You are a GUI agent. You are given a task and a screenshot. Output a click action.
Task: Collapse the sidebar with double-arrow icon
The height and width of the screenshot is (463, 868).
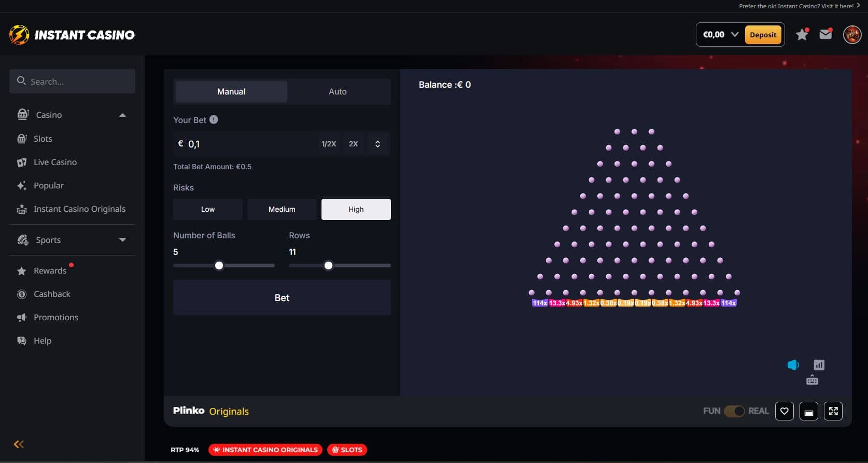coord(19,444)
